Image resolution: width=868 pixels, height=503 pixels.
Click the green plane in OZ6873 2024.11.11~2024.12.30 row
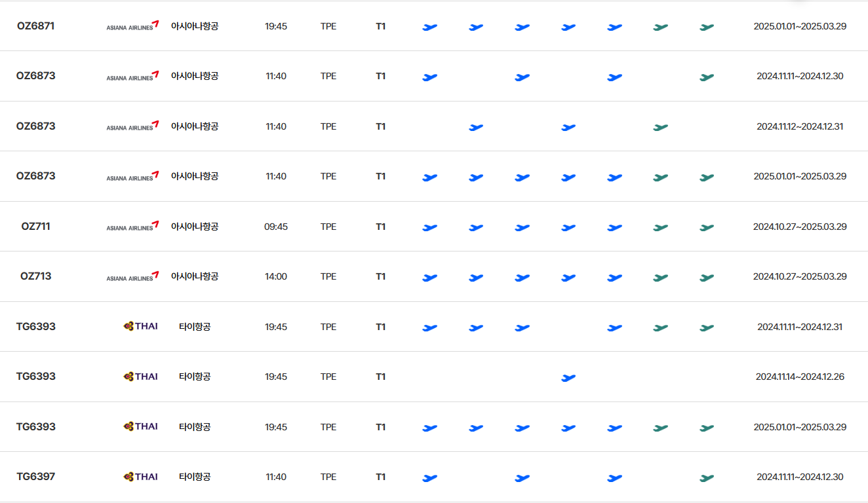(707, 77)
